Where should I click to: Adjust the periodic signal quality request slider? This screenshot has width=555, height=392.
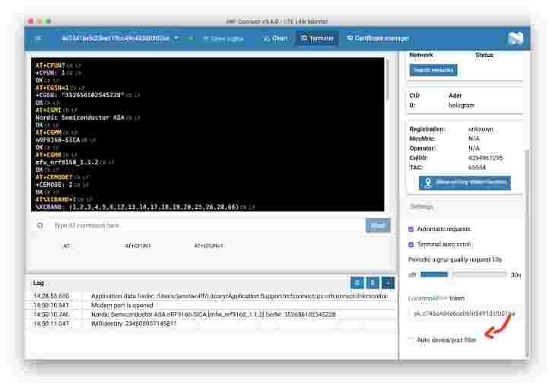tap(463, 274)
